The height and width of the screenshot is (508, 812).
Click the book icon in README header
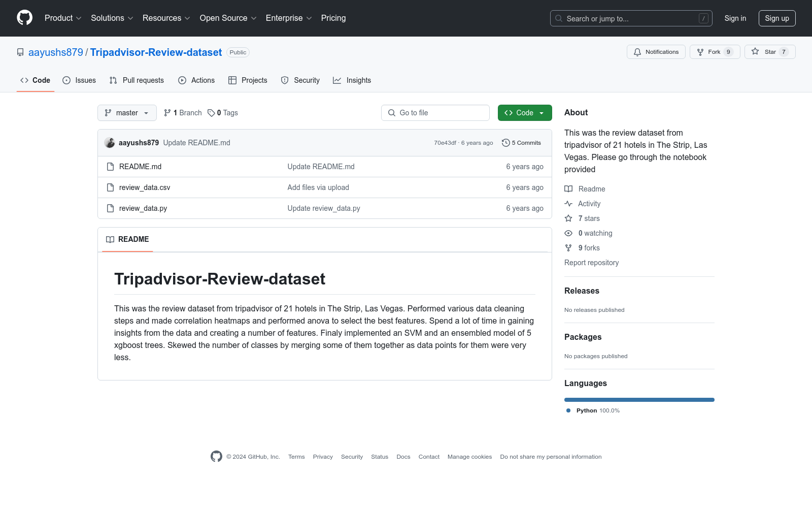[x=110, y=239]
